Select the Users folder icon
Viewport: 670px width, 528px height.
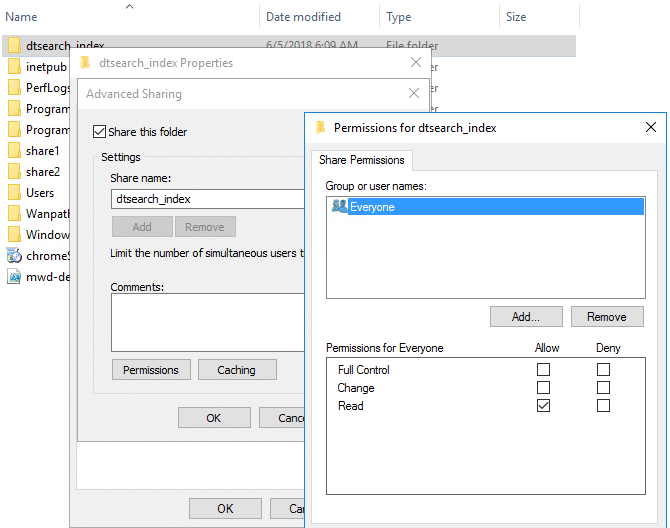14,193
